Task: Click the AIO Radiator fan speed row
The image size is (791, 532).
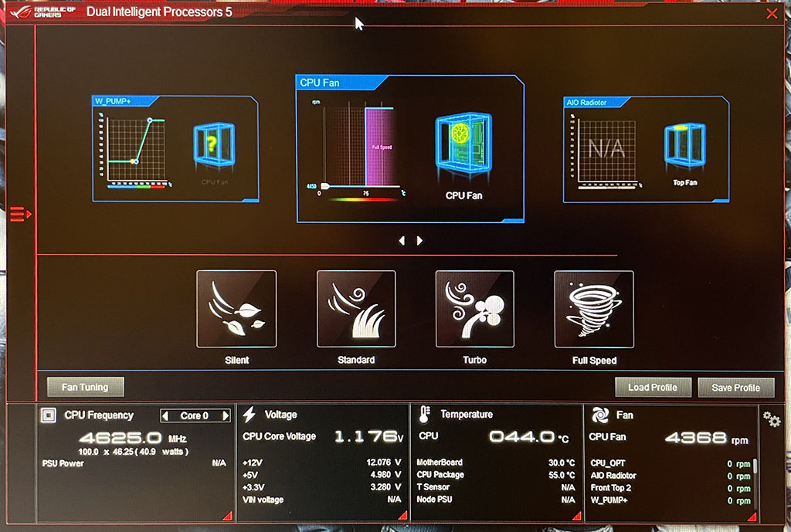Action: (670, 476)
